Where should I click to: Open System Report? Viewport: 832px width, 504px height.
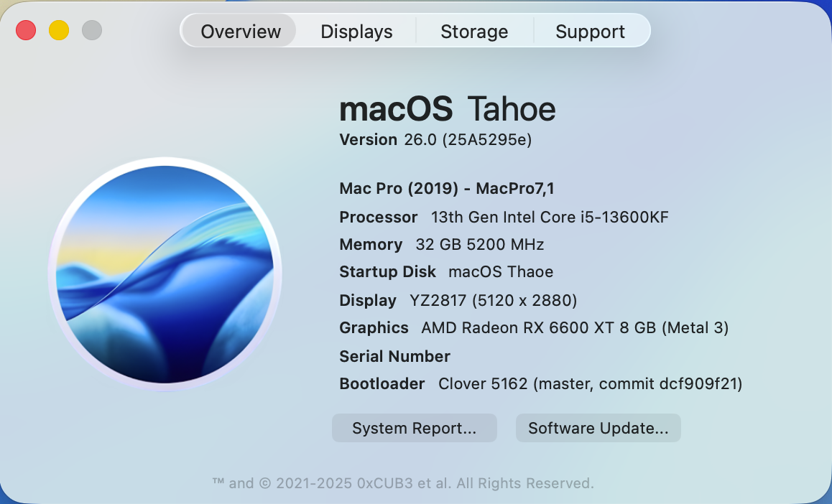(x=415, y=428)
